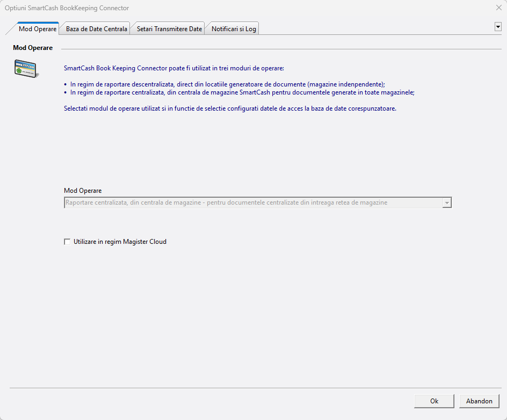Cancel with the Abandon button
This screenshot has height=420, width=507.
click(479, 401)
